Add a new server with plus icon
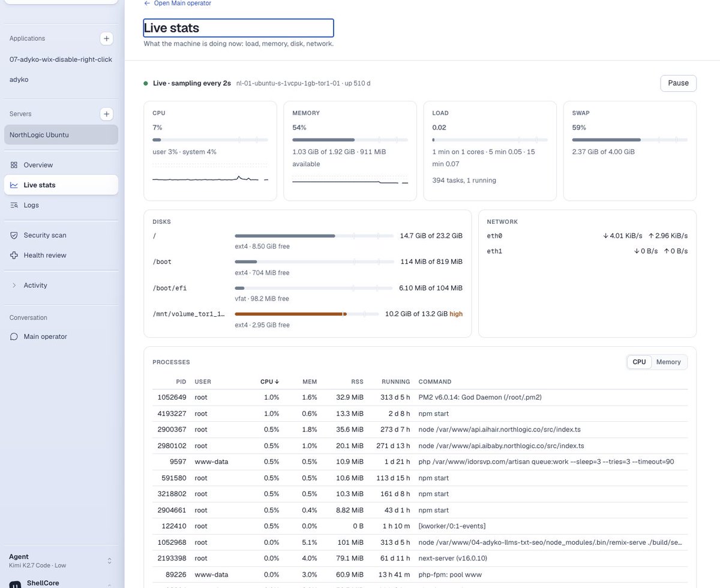 click(106, 114)
